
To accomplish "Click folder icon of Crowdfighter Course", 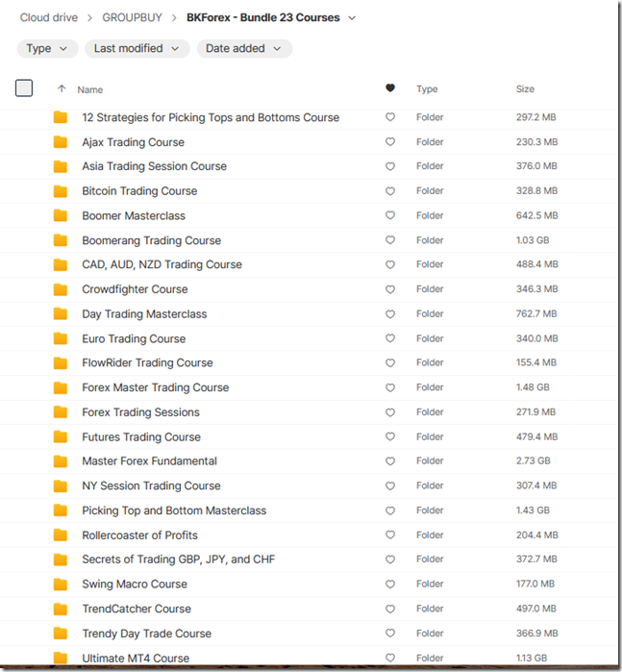I will (x=61, y=289).
